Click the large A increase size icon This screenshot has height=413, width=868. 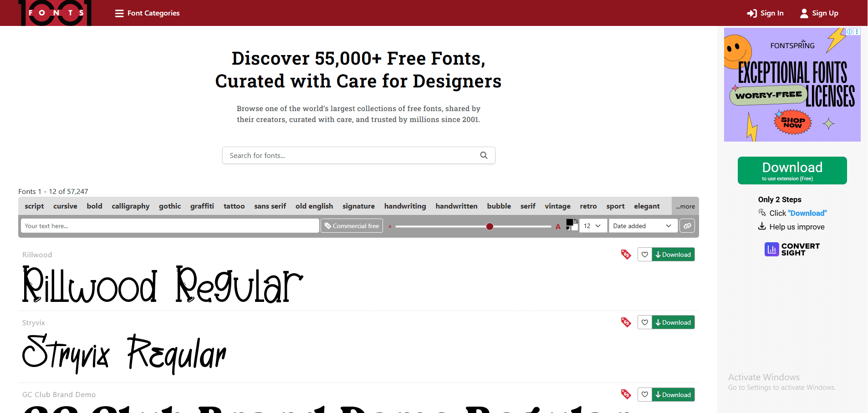558,226
